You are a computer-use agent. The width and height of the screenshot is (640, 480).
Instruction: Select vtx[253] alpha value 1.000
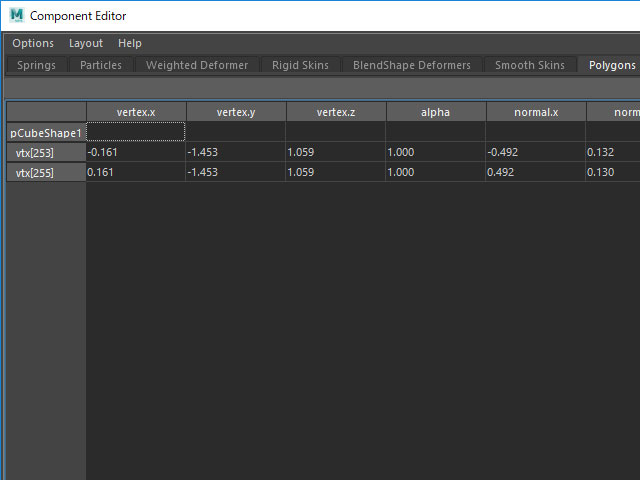coord(435,152)
